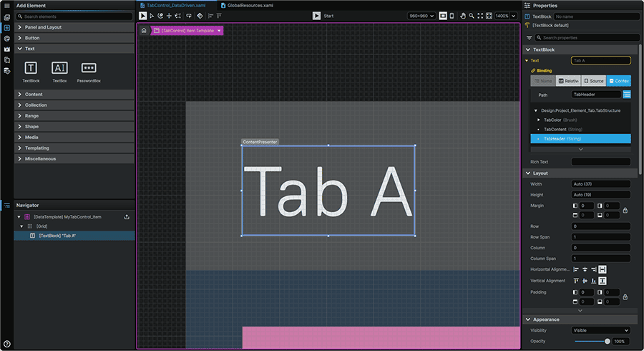Select the Relative binding tab
644x351 pixels.
click(x=568, y=81)
